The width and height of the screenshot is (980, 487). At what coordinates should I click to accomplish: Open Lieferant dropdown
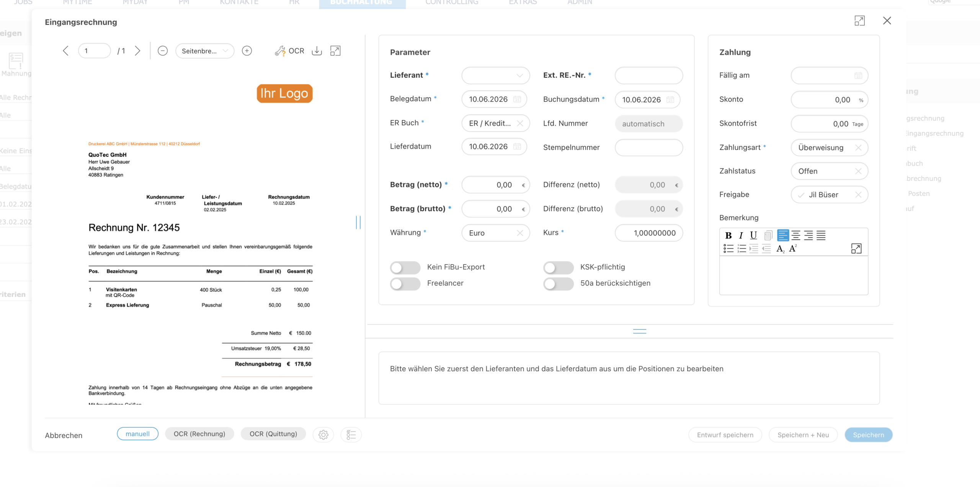click(496, 75)
